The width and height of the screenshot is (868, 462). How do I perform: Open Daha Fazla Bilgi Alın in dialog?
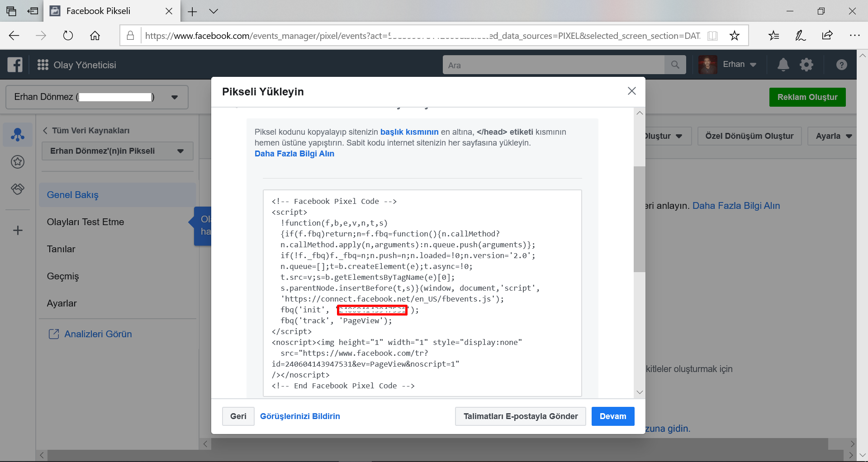tap(294, 154)
